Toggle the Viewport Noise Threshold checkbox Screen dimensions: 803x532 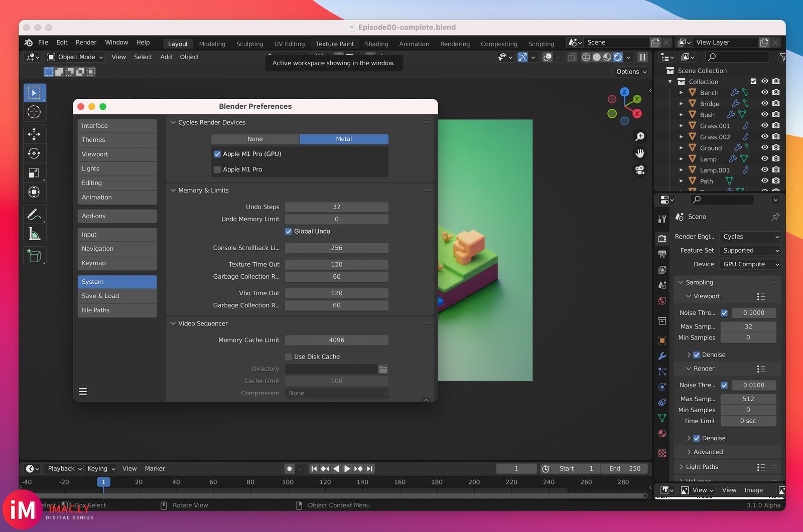(724, 313)
